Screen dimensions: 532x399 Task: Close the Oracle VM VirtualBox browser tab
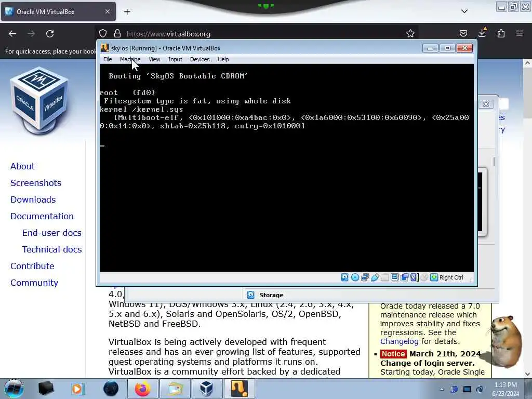tap(107, 11)
